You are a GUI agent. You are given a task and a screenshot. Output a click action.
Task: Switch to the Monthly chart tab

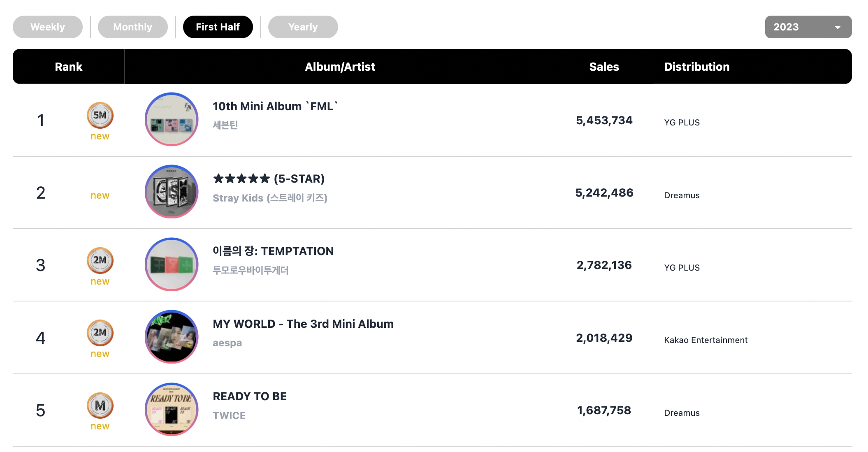(132, 27)
